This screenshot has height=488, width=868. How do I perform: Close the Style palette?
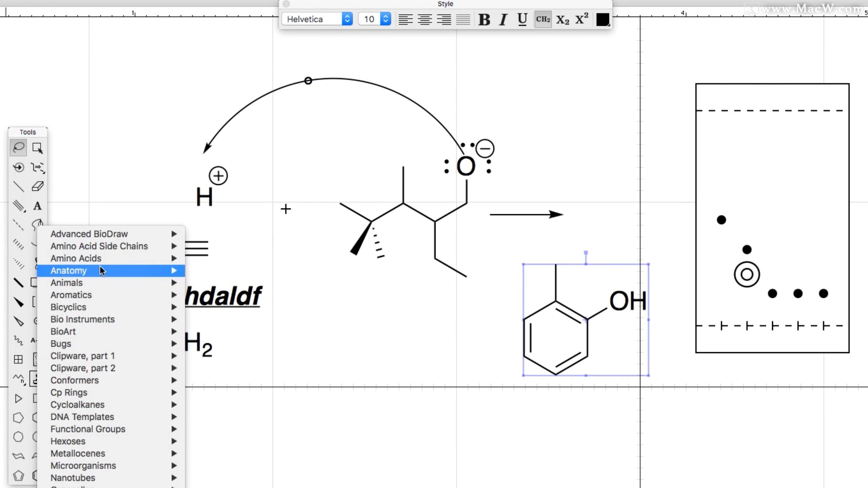[286, 4]
